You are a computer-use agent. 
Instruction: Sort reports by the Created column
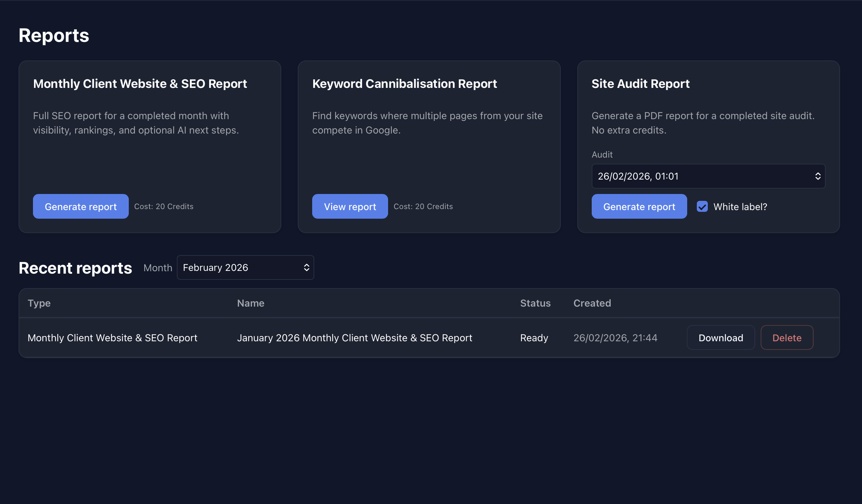[x=592, y=303]
